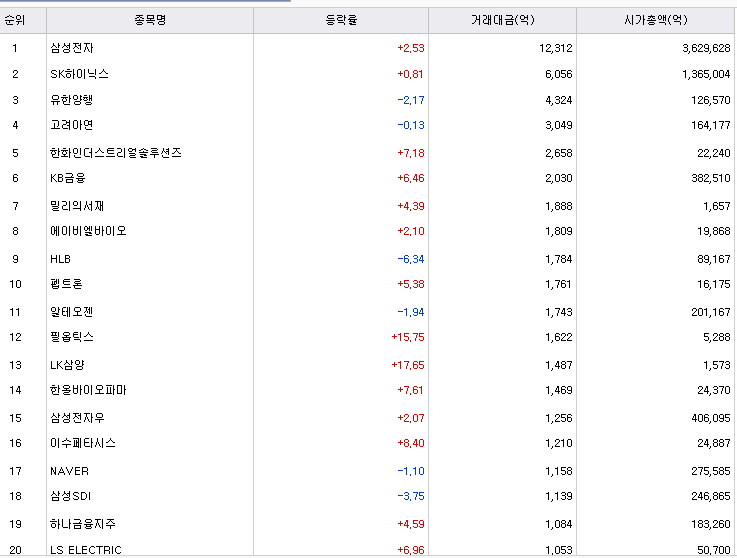Sort by 등락률 column header

click(x=341, y=20)
